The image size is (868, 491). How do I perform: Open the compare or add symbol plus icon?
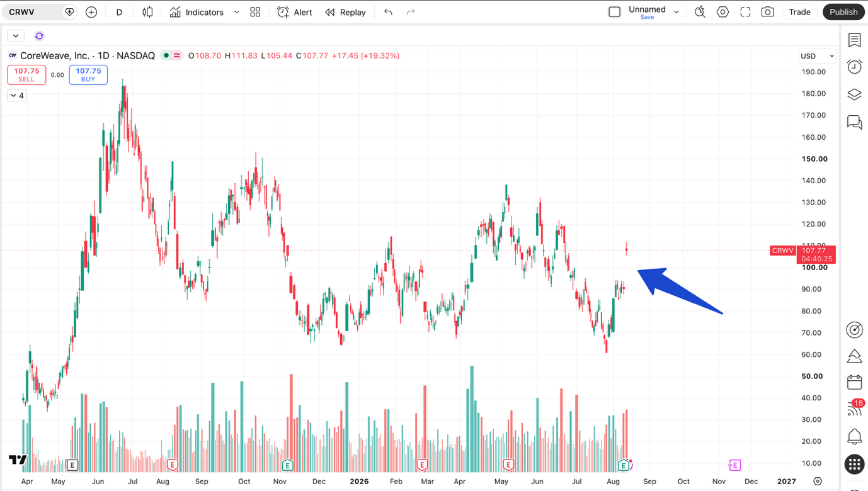(91, 12)
